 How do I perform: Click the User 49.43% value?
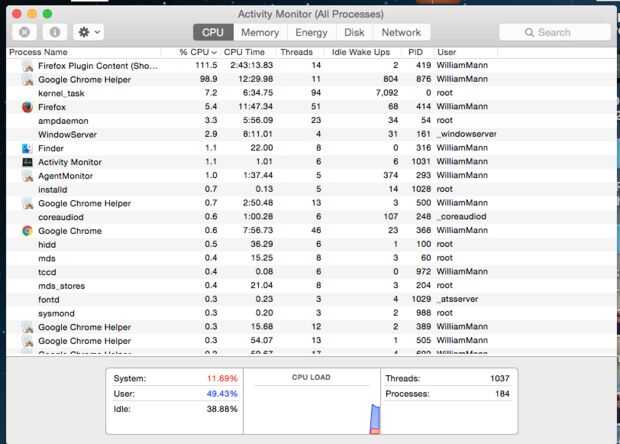(222, 394)
